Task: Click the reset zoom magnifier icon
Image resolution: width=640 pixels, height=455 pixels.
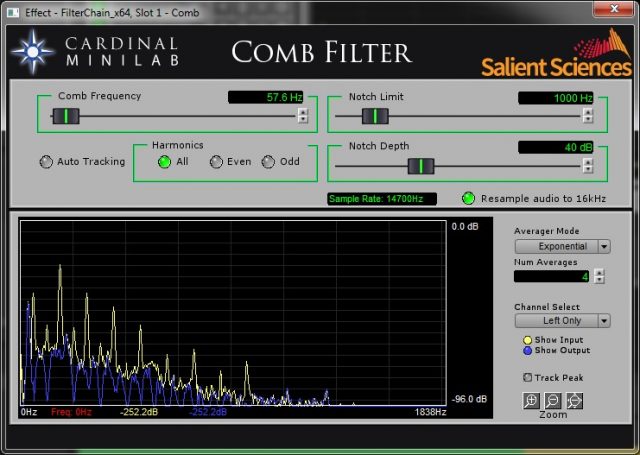Action: (574, 401)
